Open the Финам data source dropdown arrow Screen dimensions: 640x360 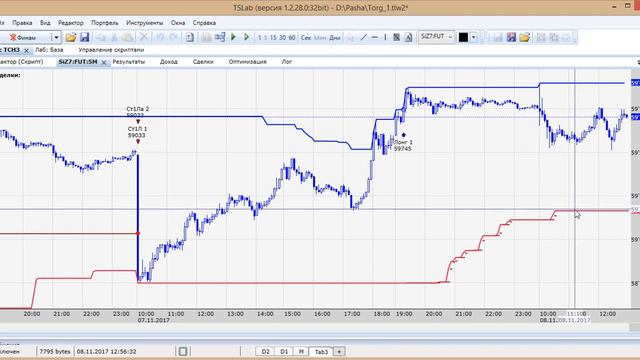(56, 38)
